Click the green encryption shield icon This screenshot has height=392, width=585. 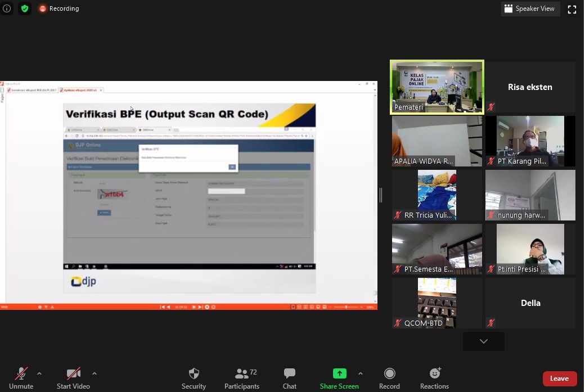24,8
